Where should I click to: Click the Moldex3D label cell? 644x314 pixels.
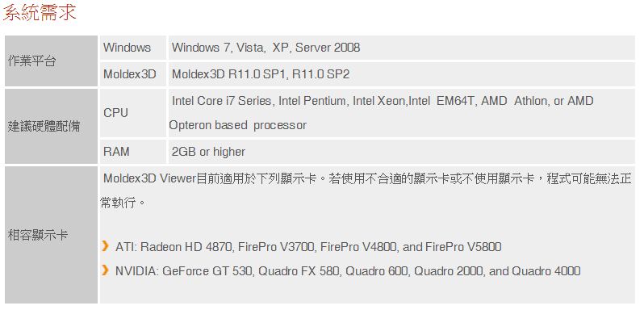tap(133, 74)
